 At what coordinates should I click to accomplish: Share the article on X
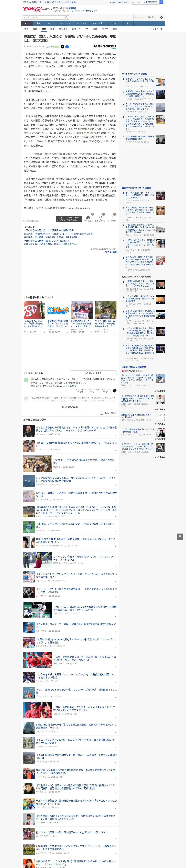(x=62, y=47)
